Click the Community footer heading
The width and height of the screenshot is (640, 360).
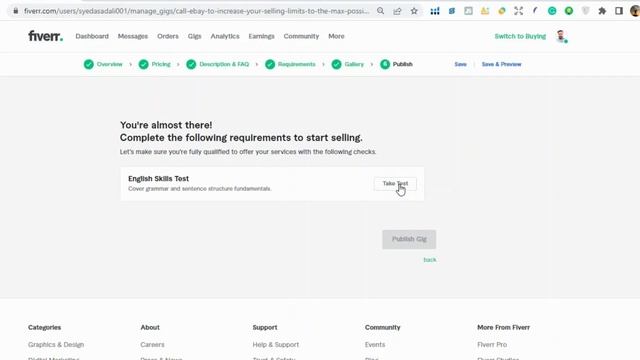[382, 327]
